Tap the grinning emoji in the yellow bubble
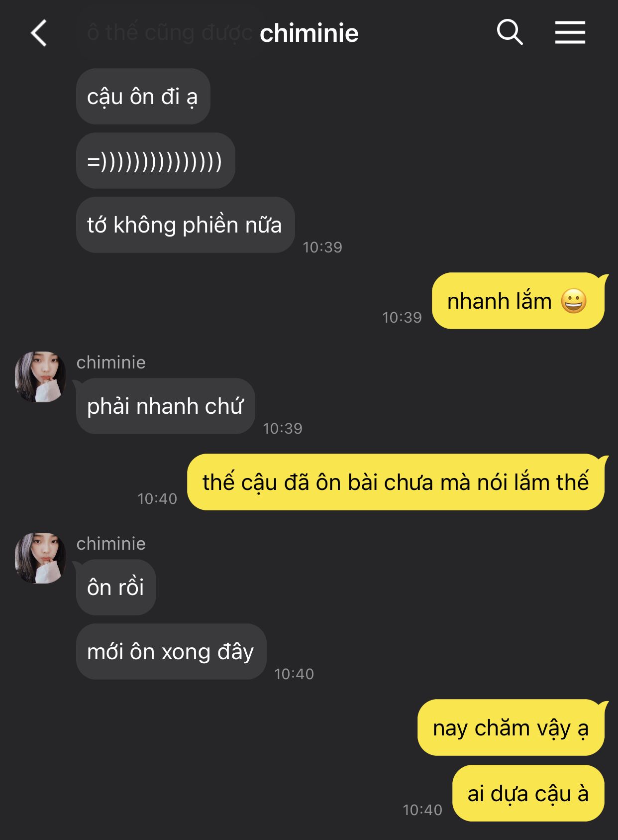Image resolution: width=618 pixels, height=840 pixels. point(574,301)
